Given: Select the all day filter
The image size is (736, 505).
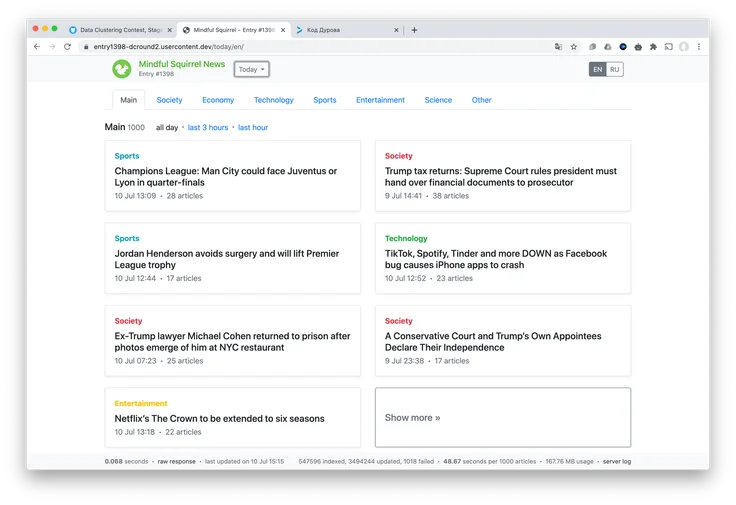Looking at the screenshot, I should coord(167,128).
